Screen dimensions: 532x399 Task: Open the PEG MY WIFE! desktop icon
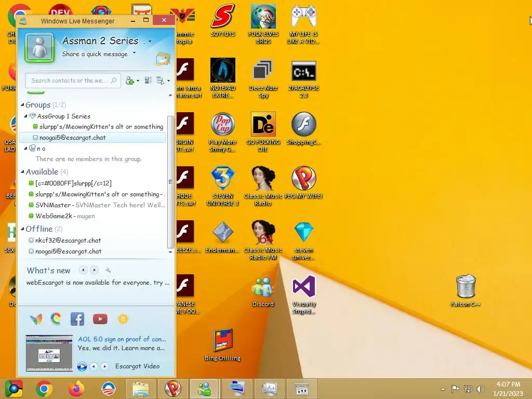[x=303, y=182]
